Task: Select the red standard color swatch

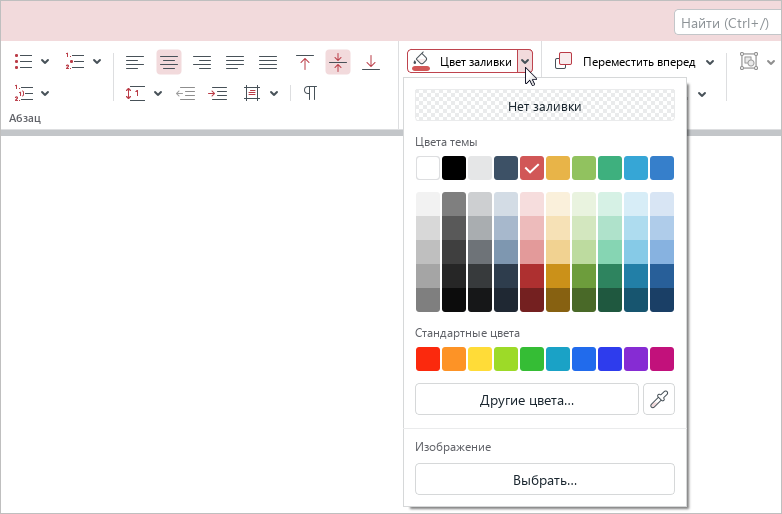Action: 427,359
